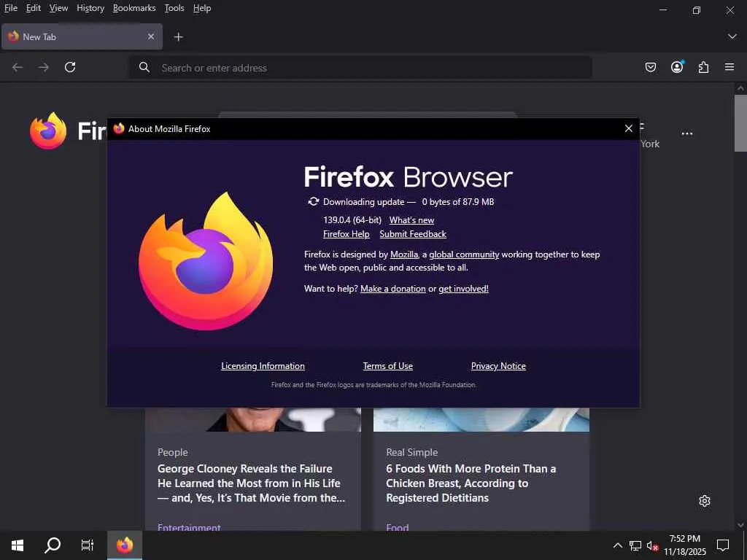Open the George Clooney article headline
The image size is (747, 560).
(251, 483)
